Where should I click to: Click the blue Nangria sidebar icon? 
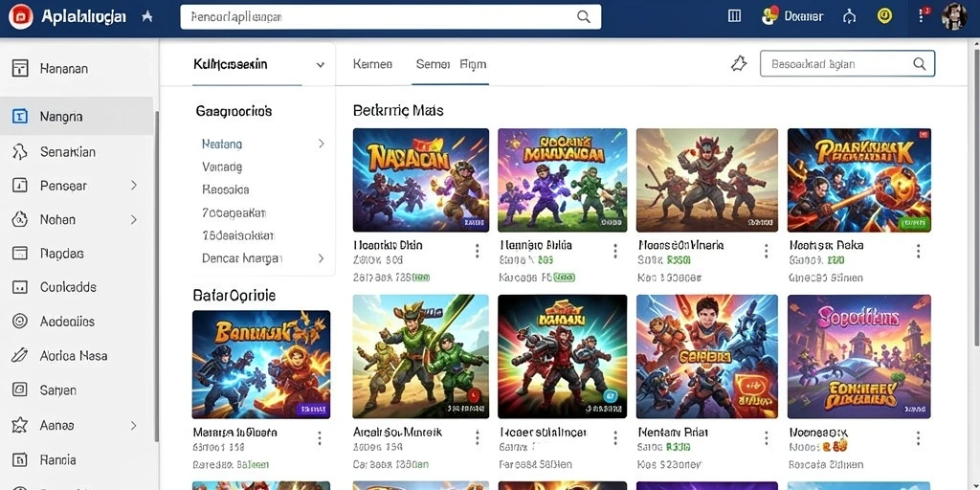click(x=20, y=116)
